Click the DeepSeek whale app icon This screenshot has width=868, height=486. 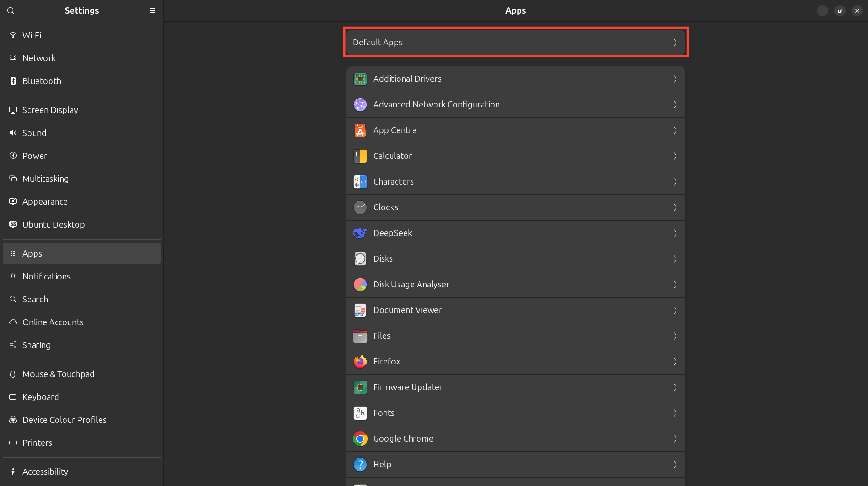(360, 233)
